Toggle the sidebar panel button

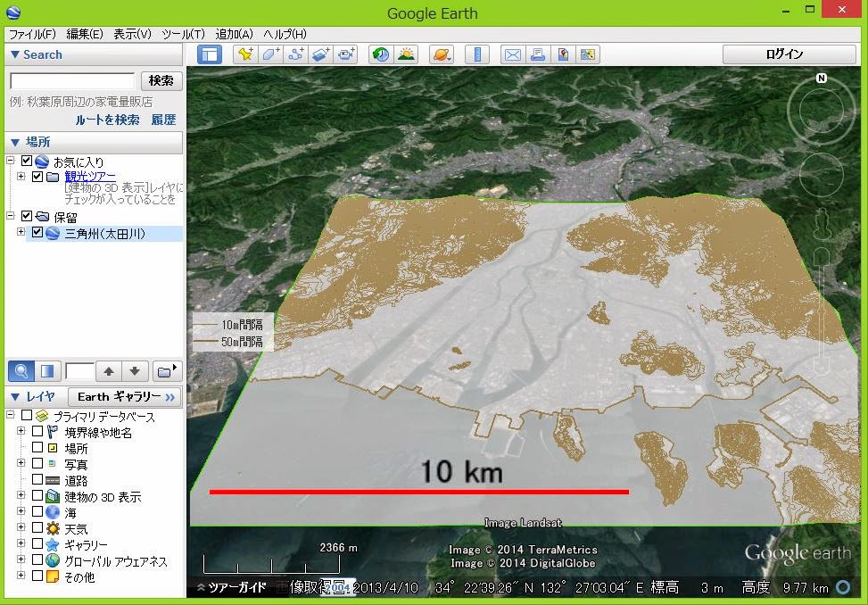(x=210, y=54)
